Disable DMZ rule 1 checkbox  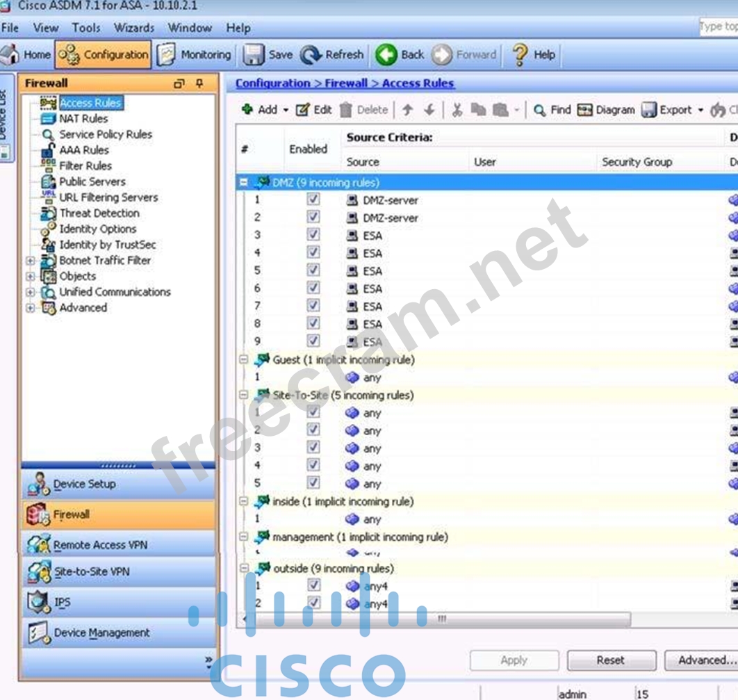tap(313, 200)
